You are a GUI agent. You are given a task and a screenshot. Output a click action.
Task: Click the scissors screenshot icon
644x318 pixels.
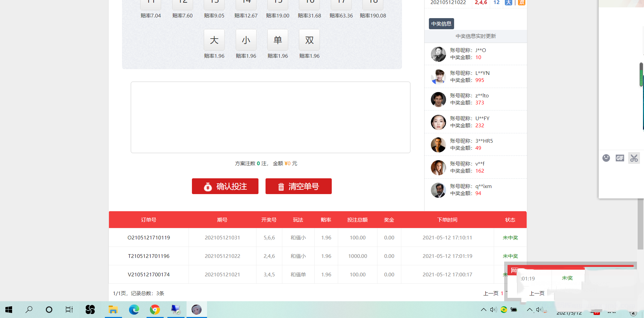coord(634,158)
